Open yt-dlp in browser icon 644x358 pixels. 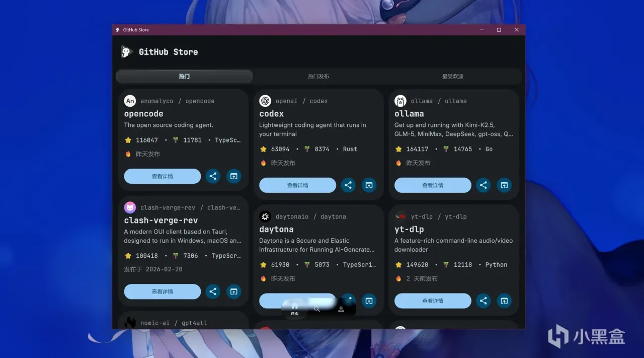click(x=504, y=301)
